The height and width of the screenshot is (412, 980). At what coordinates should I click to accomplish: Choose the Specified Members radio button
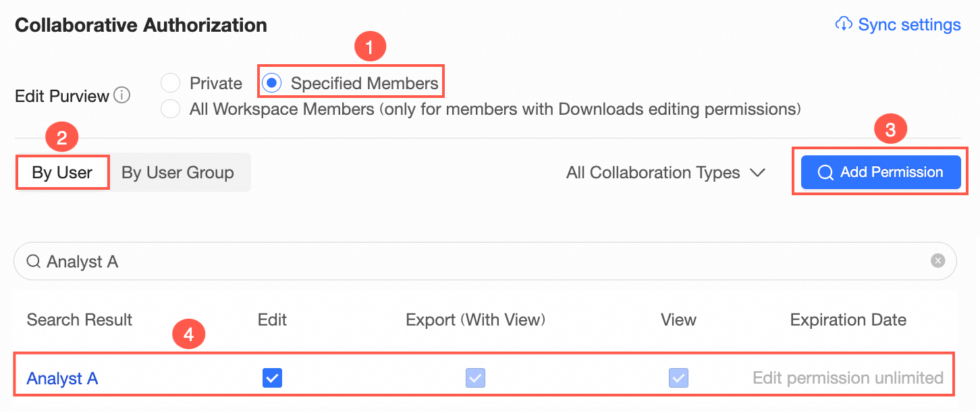(272, 84)
